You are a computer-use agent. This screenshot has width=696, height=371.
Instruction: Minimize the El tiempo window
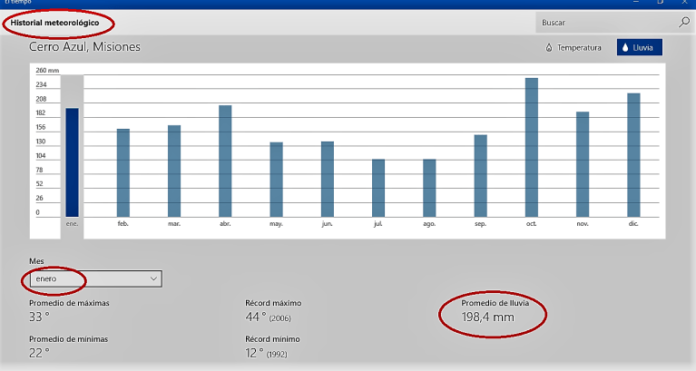[636, 2]
